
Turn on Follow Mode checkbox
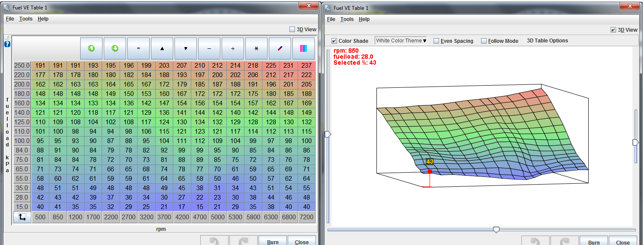tap(484, 41)
